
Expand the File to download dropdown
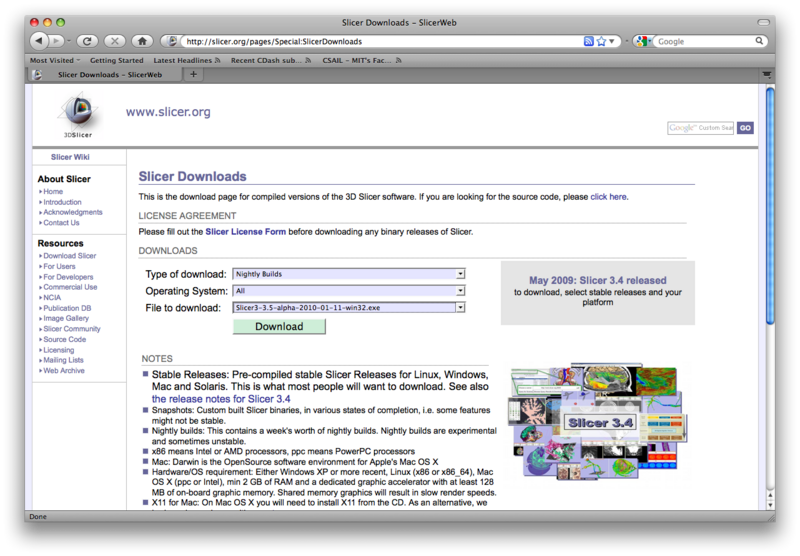click(348, 308)
